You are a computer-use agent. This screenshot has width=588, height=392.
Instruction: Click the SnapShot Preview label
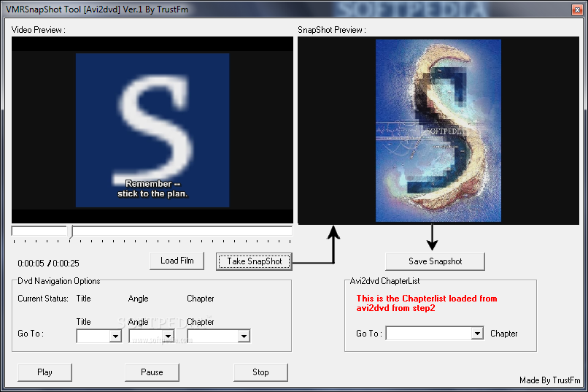(331, 30)
